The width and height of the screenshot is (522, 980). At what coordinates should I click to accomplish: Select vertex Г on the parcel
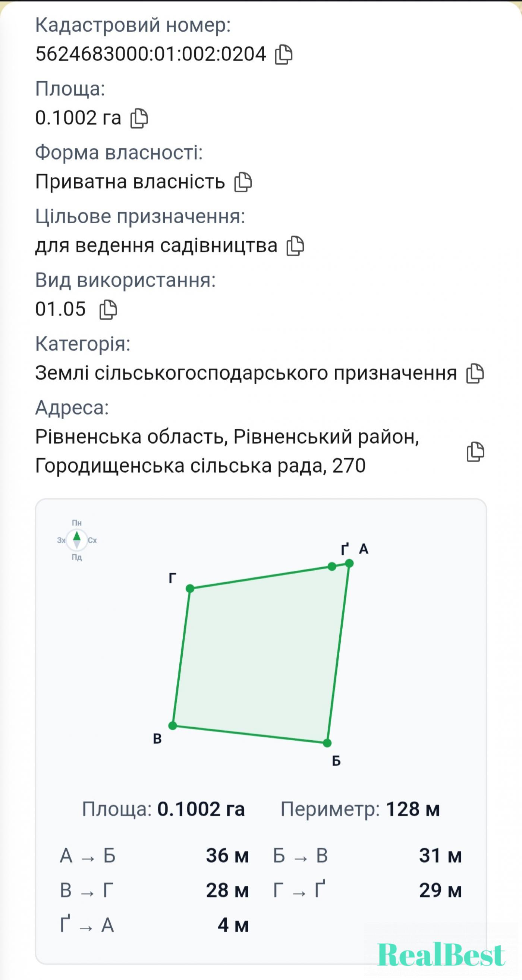(190, 589)
